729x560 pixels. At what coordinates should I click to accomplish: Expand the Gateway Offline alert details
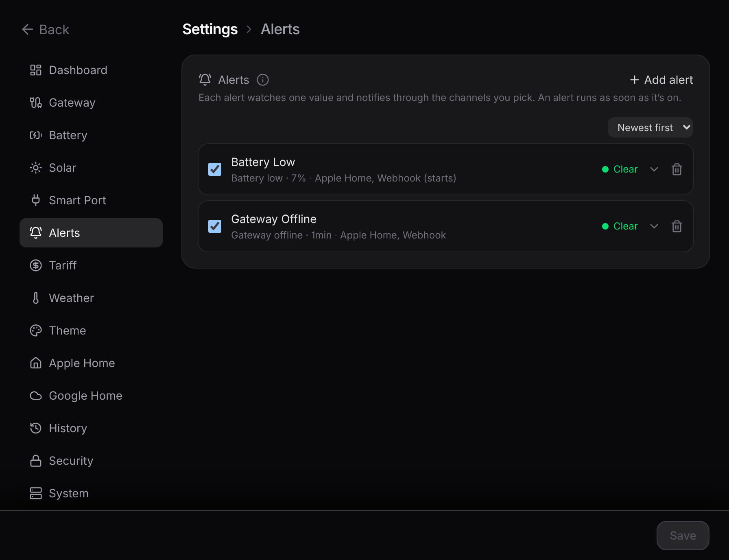click(x=654, y=226)
